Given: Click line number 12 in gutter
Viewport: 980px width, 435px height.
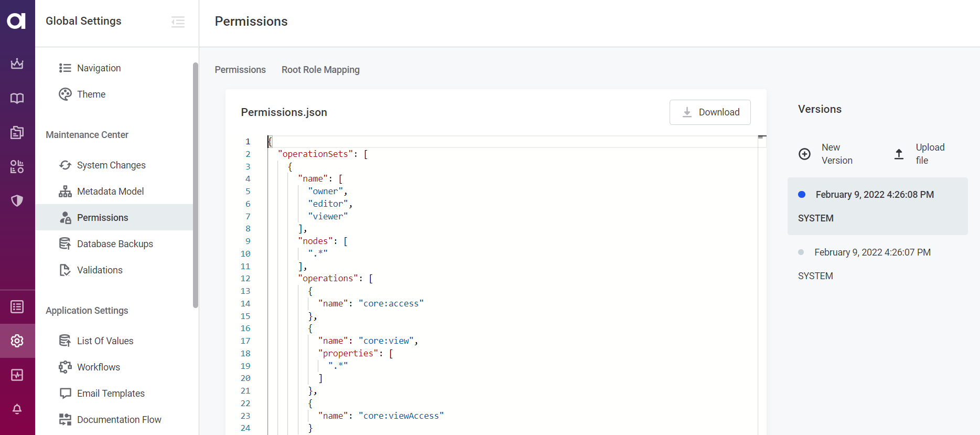Looking at the screenshot, I should (245, 279).
